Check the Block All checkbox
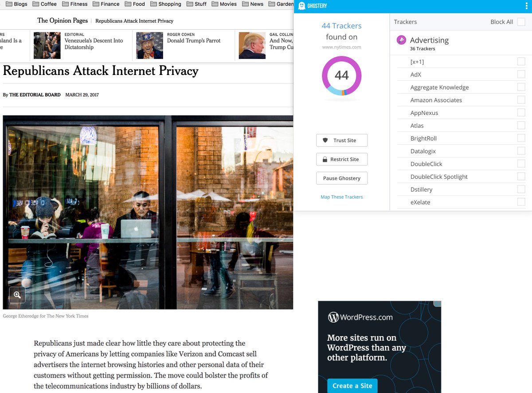Screen dimensions: 532x393 click(521, 22)
